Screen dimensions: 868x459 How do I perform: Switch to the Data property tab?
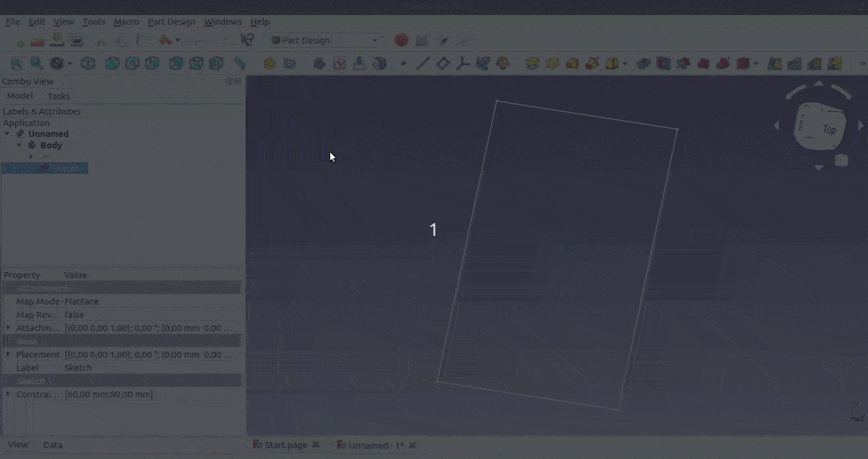point(53,445)
